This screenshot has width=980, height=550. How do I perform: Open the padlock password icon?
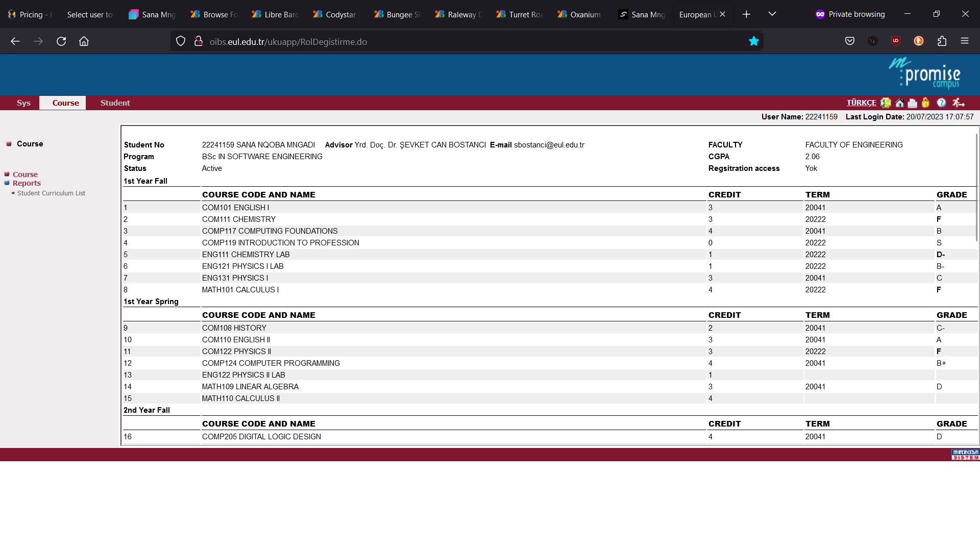click(x=925, y=103)
